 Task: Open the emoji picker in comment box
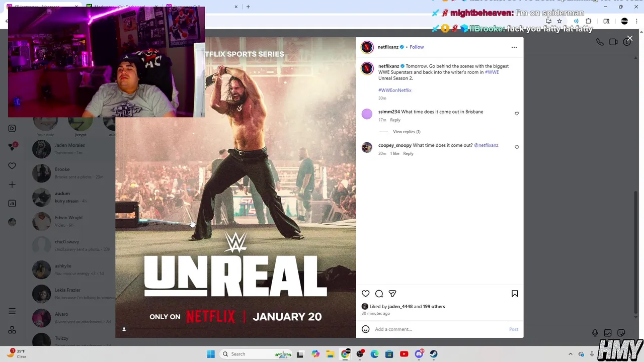tap(366, 329)
